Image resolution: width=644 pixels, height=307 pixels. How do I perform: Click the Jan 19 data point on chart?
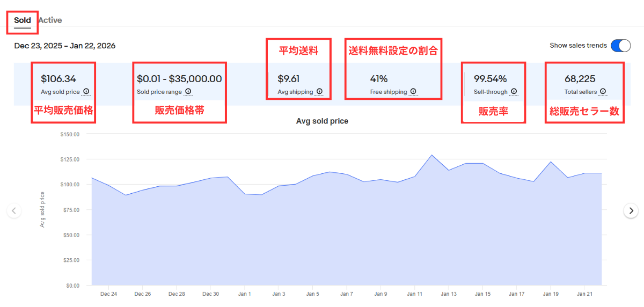[551, 162]
